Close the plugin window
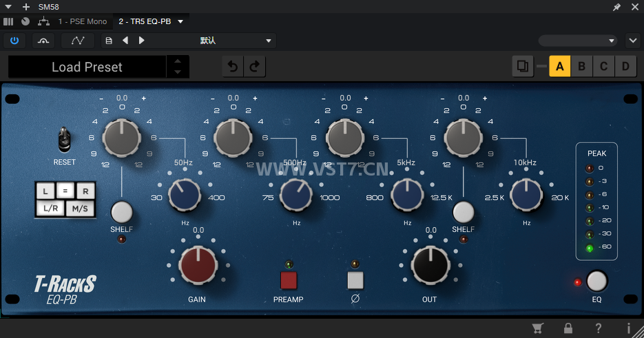Viewport: 644px width, 338px height. pyautogui.click(x=634, y=7)
